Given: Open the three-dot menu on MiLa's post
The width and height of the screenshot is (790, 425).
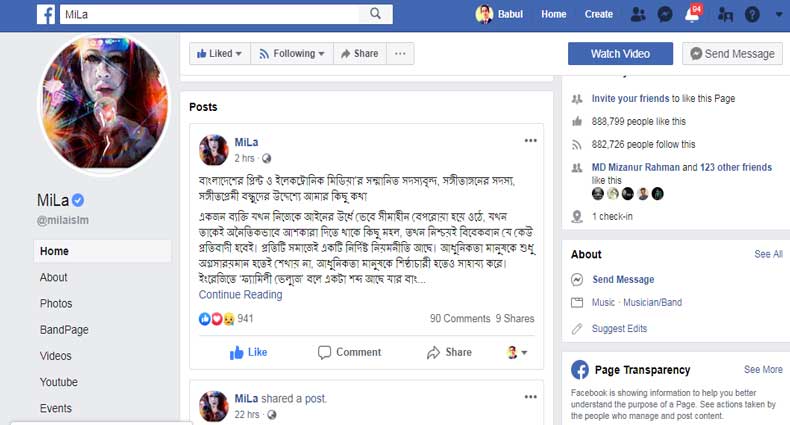Looking at the screenshot, I should [x=530, y=141].
